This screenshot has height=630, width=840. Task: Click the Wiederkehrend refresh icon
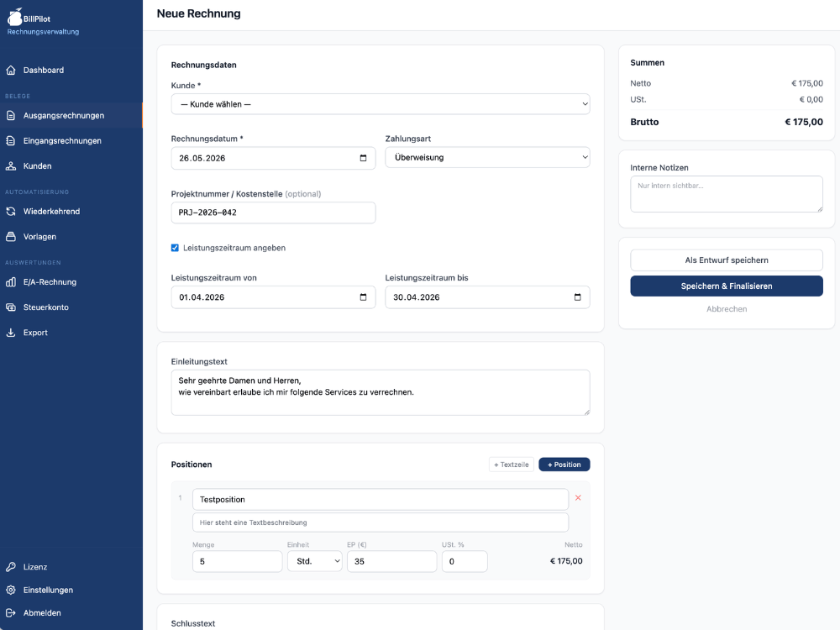tap(11, 212)
